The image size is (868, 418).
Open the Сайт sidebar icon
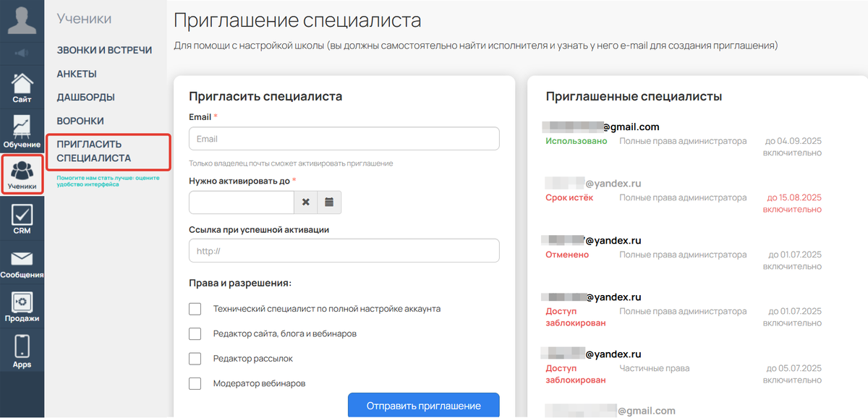click(21, 83)
